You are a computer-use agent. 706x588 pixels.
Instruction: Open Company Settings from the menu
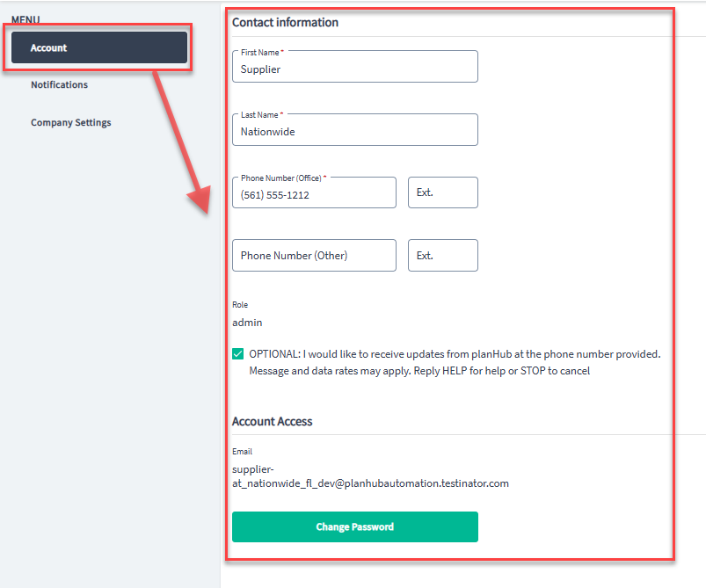pyautogui.click(x=70, y=122)
